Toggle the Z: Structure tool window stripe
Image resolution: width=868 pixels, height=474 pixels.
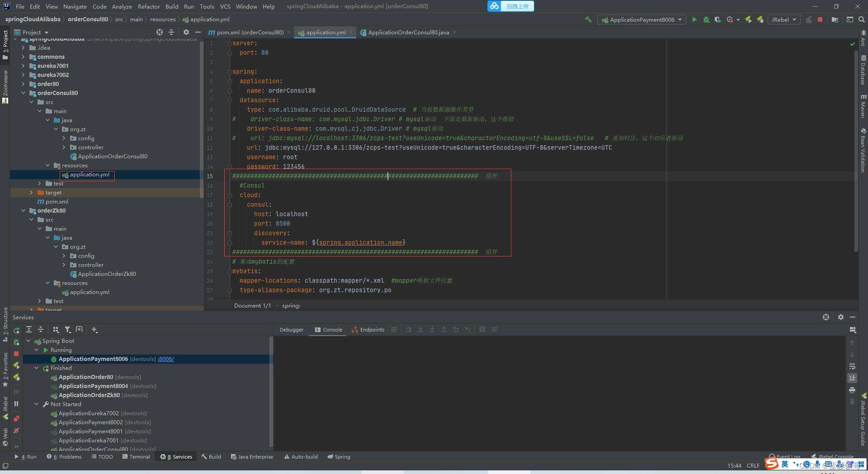click(x=5, y=324)
